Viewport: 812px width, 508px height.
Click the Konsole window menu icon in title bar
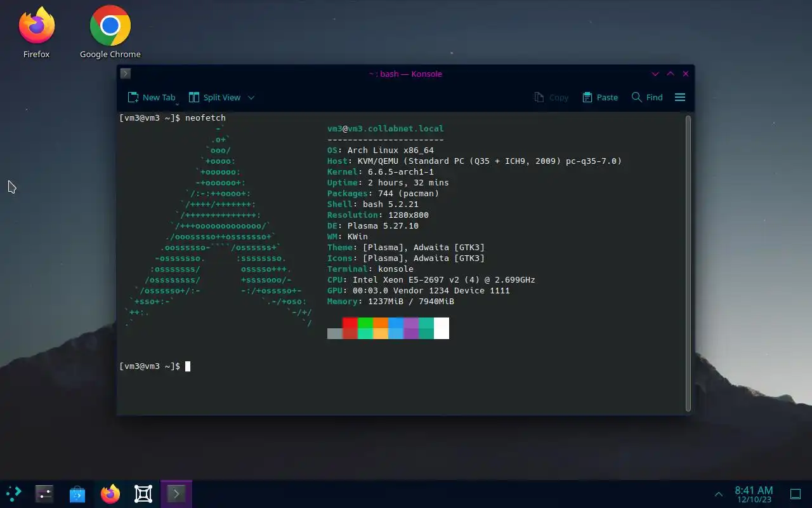(x=126, y=74)
